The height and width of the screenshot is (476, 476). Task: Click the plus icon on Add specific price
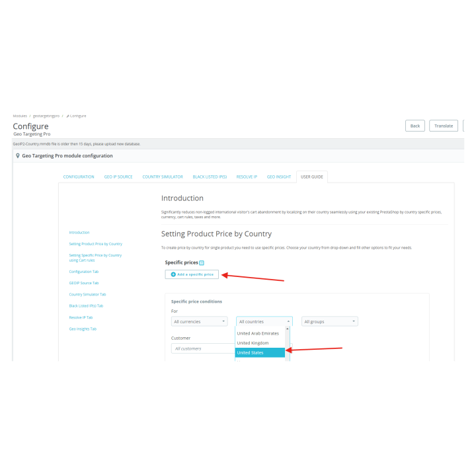point(173,274)
